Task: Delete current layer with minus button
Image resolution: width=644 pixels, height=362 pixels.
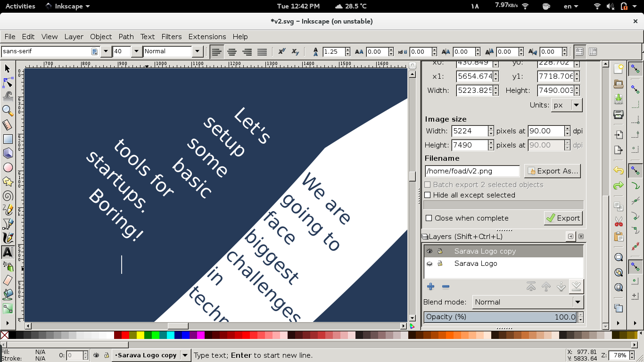Action: [446, 287]
